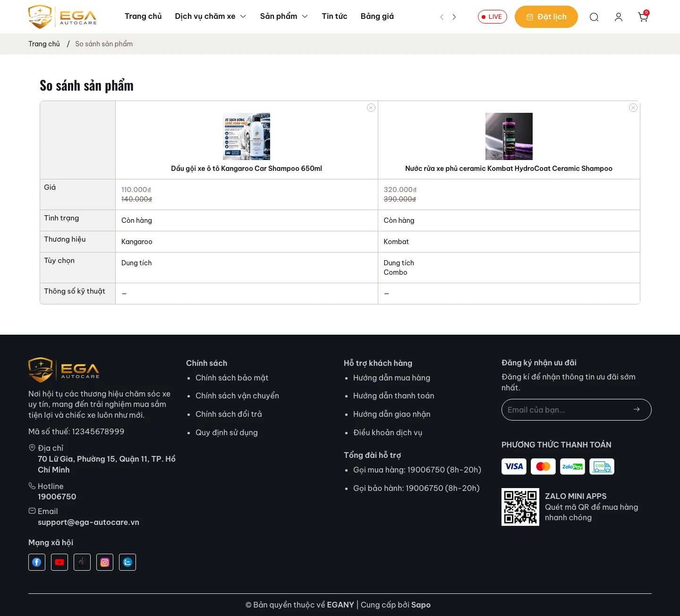Open the search icon in the header
The width and height of the screenshot is (680, 616).
[x=594, y=17]
